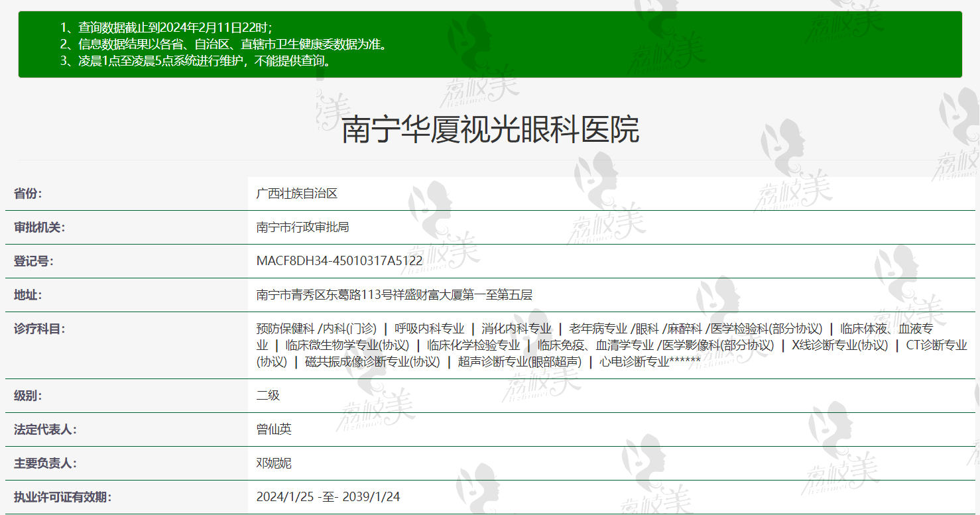This screenshot has width=980, height=515.
Task: Select approval authority 南宁市行政审批局
Action: [303, 227]
